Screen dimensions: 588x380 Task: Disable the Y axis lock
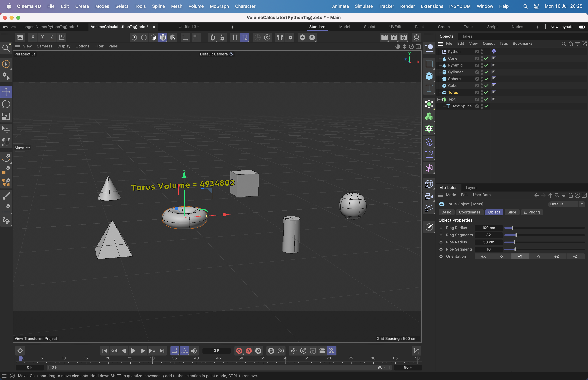coord(42,37)
